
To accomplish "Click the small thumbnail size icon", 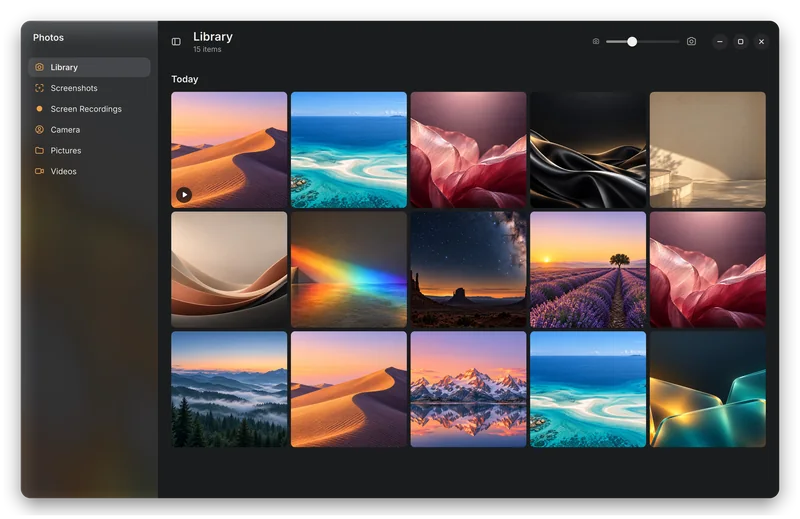I will click(596, 41).
